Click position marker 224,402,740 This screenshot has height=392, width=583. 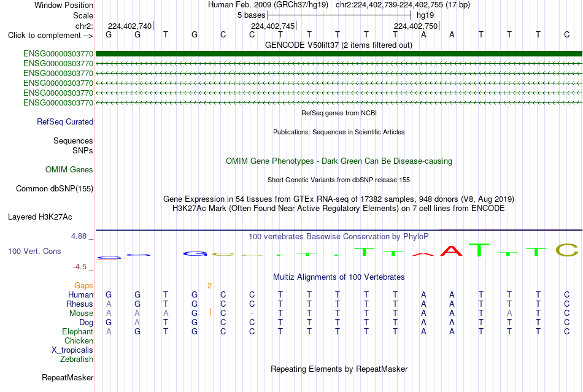[x=129, y=26]
